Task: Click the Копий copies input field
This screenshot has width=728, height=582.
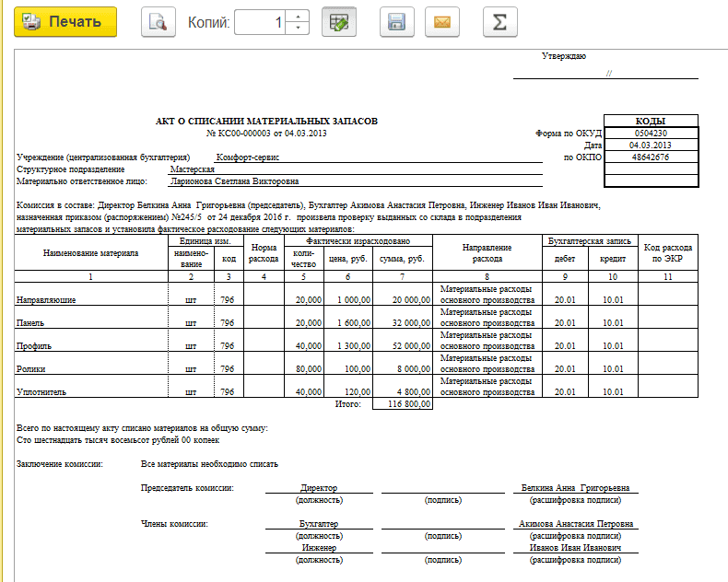Action: pos(260,22)
